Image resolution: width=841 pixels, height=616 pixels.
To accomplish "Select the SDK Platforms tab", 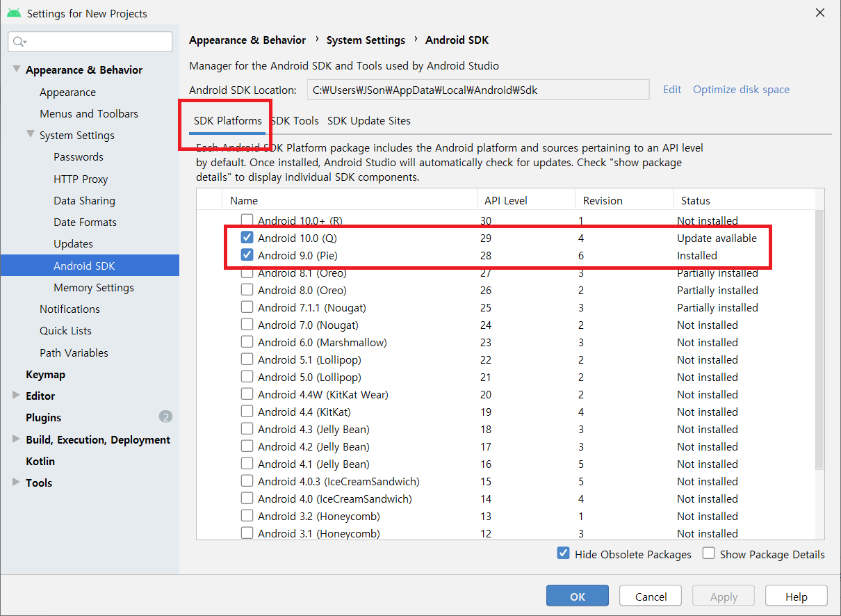I will [228, 121].
